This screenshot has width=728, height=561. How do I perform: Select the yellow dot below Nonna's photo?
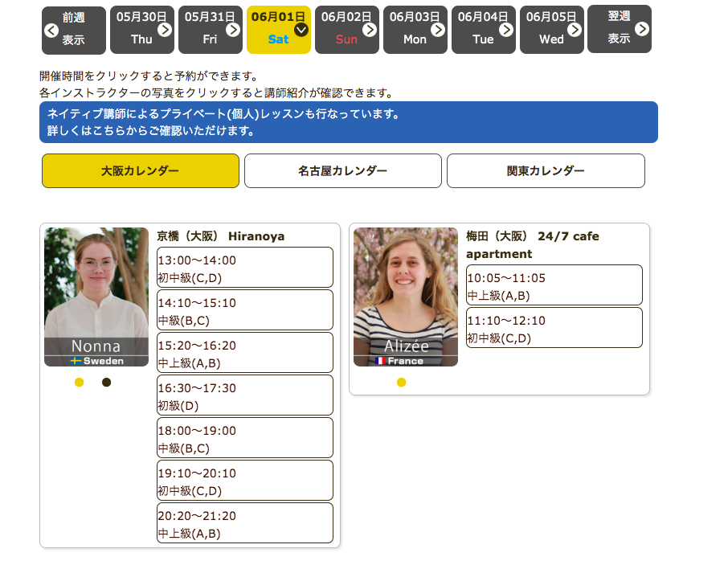79,383
